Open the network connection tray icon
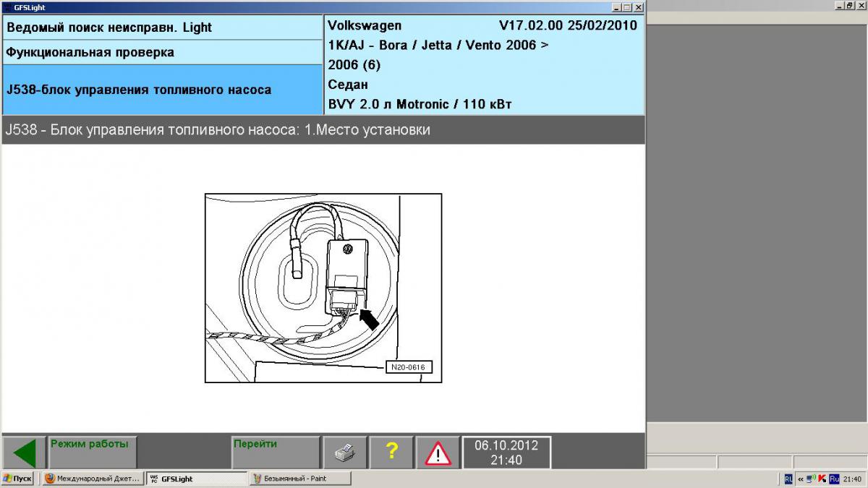Screen dimensions: 868x488 pos(811,479)
